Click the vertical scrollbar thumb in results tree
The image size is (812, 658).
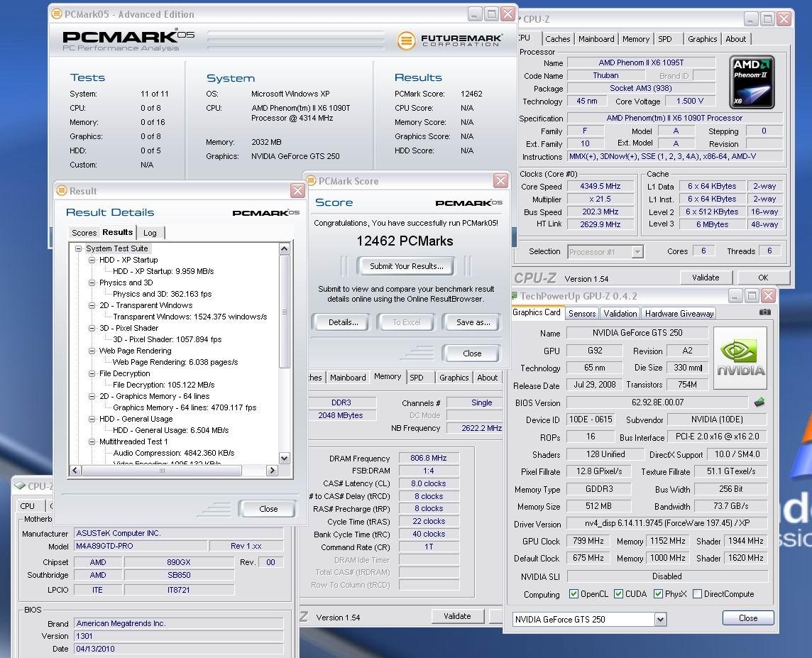tap(285, 312)
